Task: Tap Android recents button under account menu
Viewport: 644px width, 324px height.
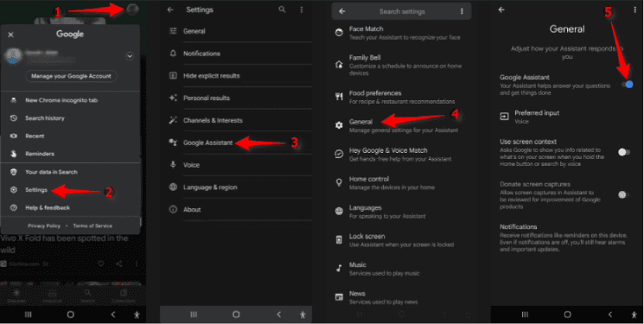Action: 28,314
